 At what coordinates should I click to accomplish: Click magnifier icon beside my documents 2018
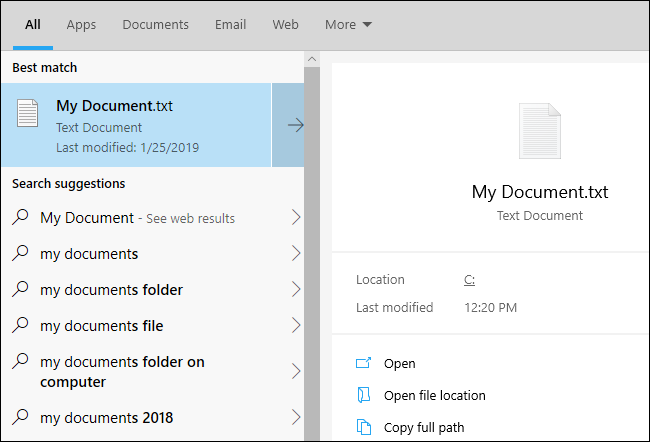point(20,417)
